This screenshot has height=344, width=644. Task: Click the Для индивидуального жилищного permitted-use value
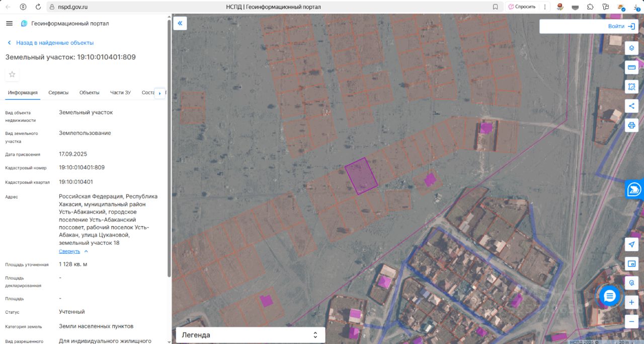(x=105, y=341)
